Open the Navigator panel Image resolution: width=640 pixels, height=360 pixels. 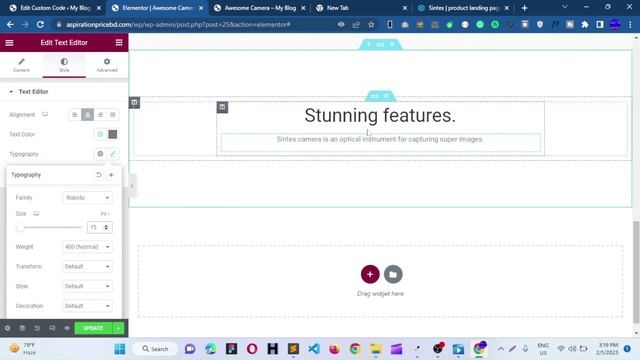click(x=22, y=328)
